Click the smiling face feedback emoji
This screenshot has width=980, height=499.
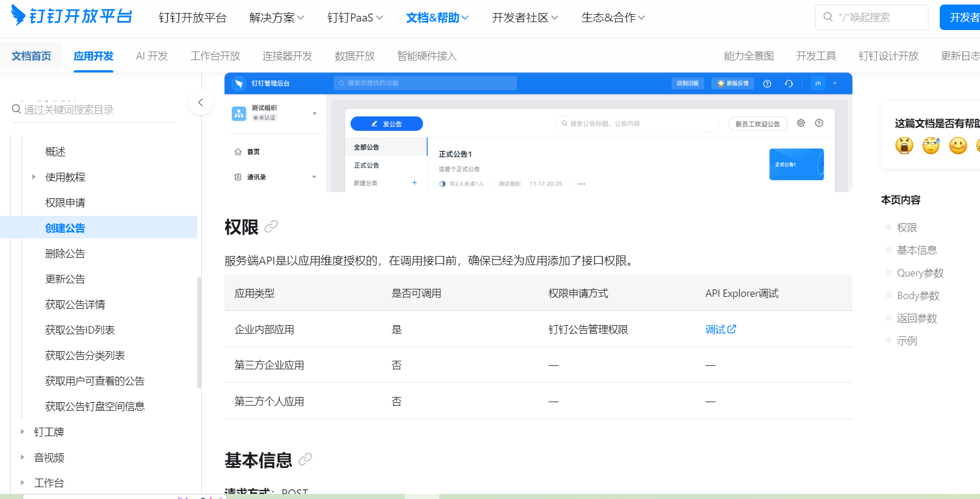[958, 146]
